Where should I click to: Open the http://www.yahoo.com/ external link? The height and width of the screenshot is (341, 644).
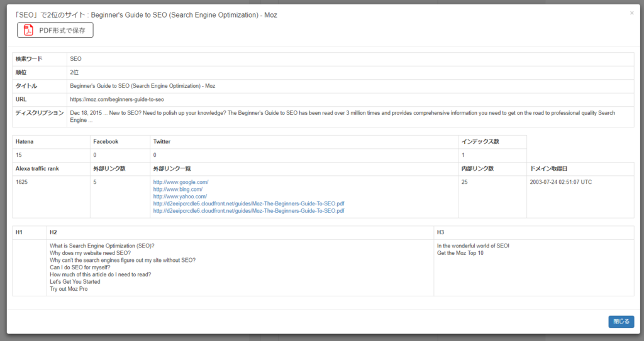coord(180,197)
